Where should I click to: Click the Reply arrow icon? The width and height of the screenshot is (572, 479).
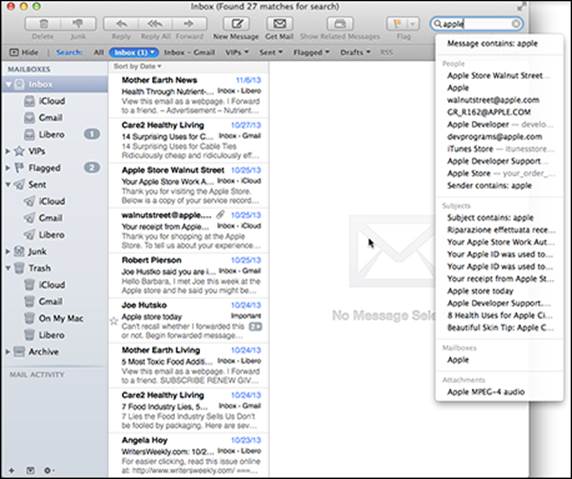pos(121,24)
